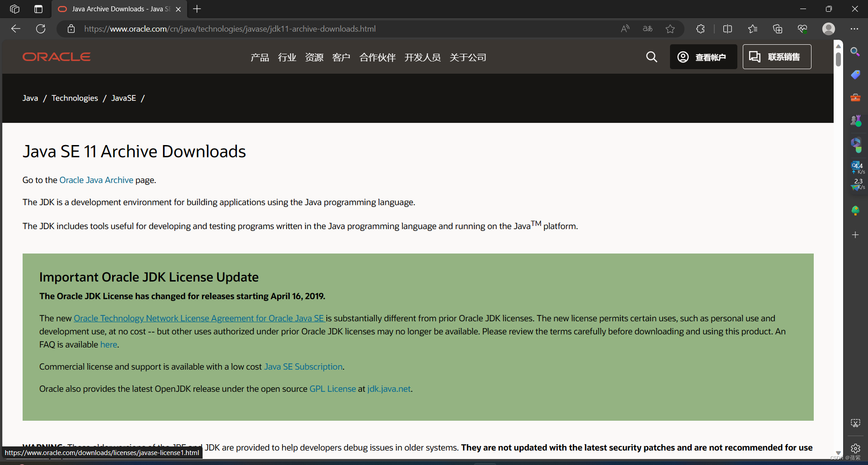Open the jdk.java.net link
Image resolution: width=868 pixels, height=465 pixels.
389,389
